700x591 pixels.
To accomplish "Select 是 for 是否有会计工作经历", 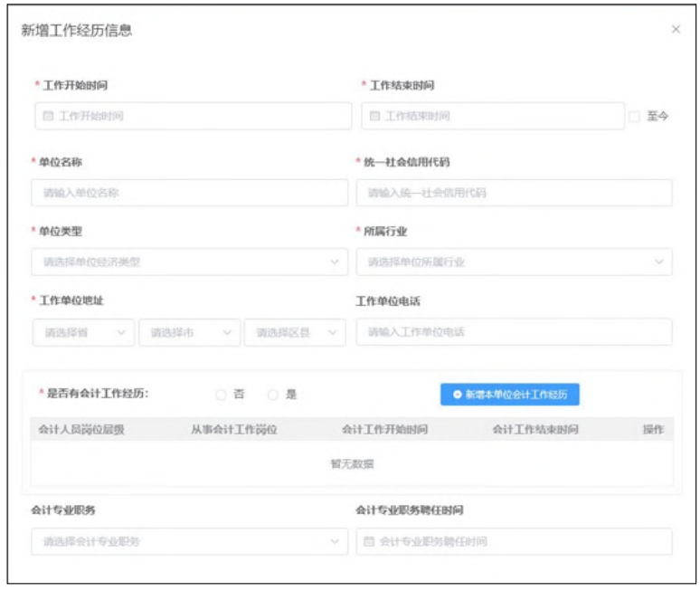I will (273, 395).
